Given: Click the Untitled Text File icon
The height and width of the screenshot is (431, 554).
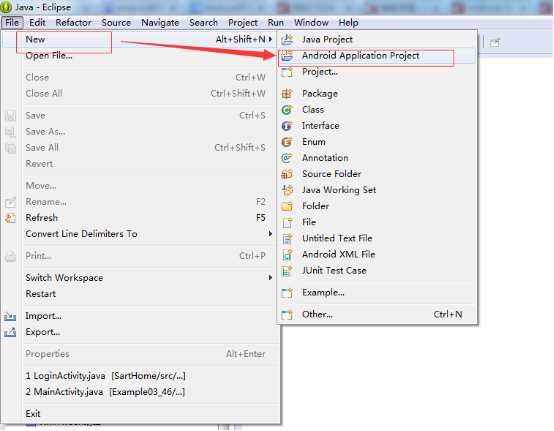Looking at the screenshot, I should pyautogui.click(x=287, y=238).
